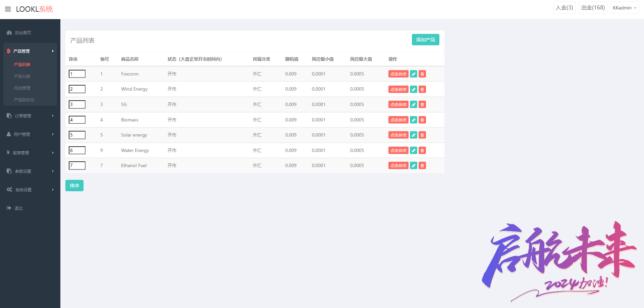Image resolution: width=644 pixels, height=308 pixels.
Task: Click the 随机值 column header
Action: (292, 59)
